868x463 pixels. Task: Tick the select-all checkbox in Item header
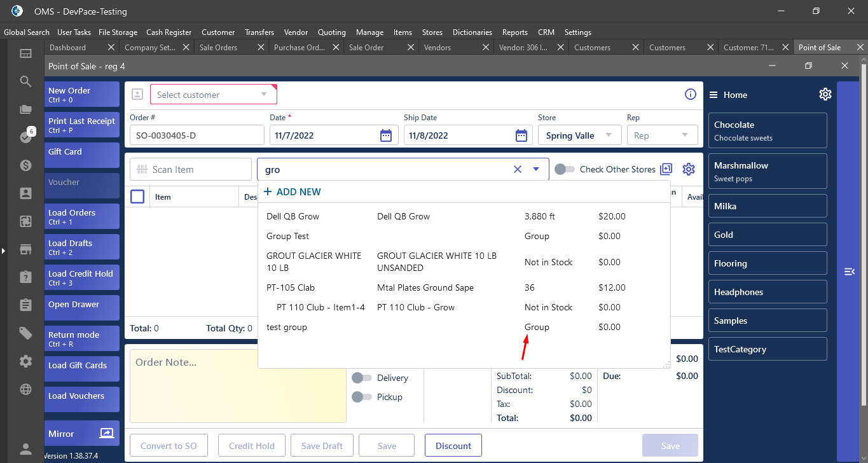[137, 197]
